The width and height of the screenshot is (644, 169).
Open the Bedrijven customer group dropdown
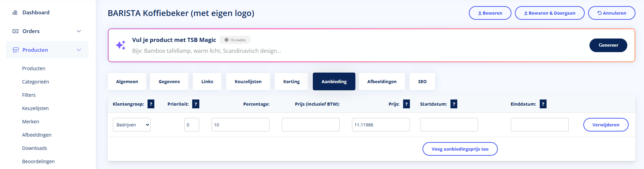coord(132,125)
